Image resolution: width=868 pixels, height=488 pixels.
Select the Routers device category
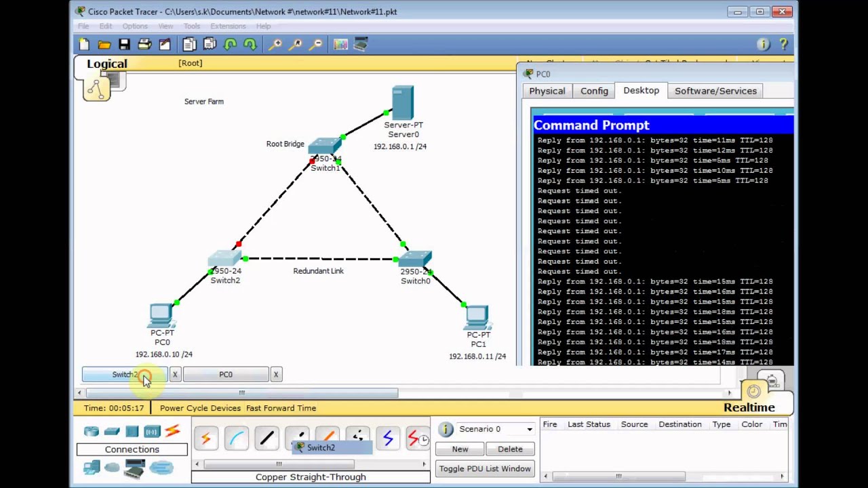(92, 431)
